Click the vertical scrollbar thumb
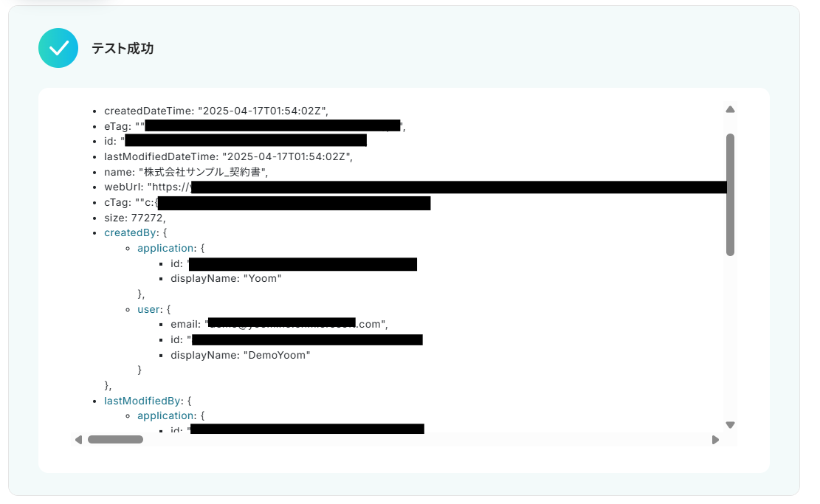This screenshot has height=504, width=820. pyautogui.click(x=730, y=195)
